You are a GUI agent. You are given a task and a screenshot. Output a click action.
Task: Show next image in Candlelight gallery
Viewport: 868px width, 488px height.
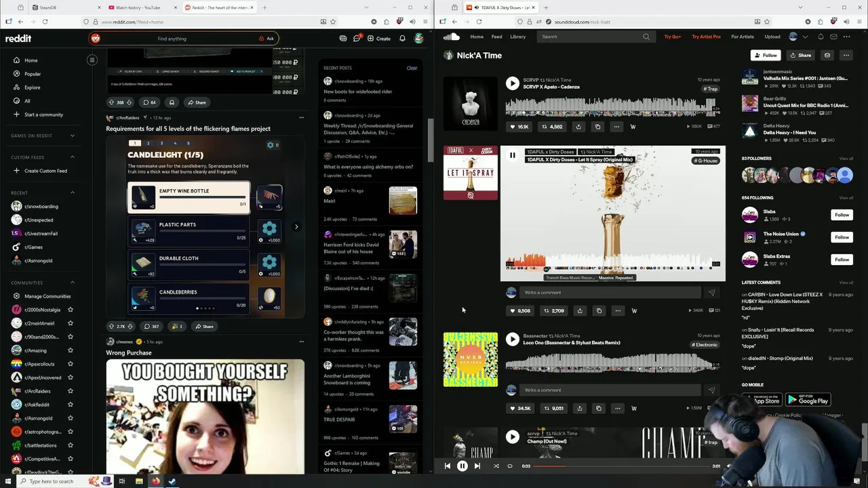pyautogui.click(x=296, y=226)
